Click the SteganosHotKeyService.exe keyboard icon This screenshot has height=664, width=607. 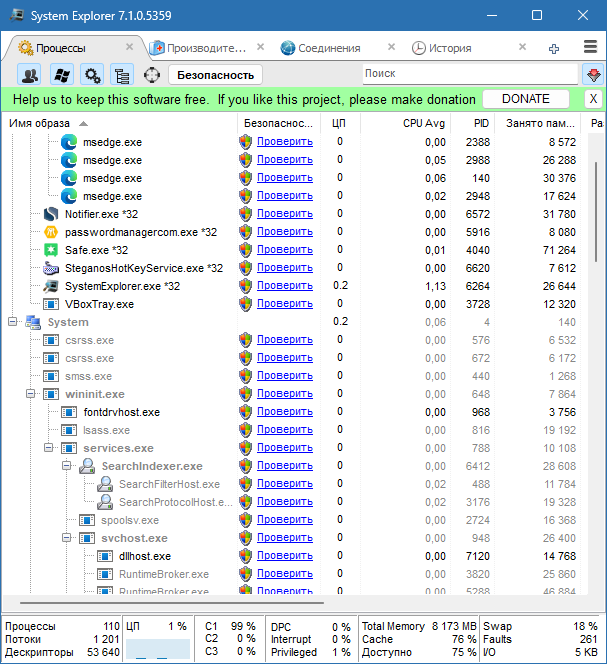pos(51,268)
